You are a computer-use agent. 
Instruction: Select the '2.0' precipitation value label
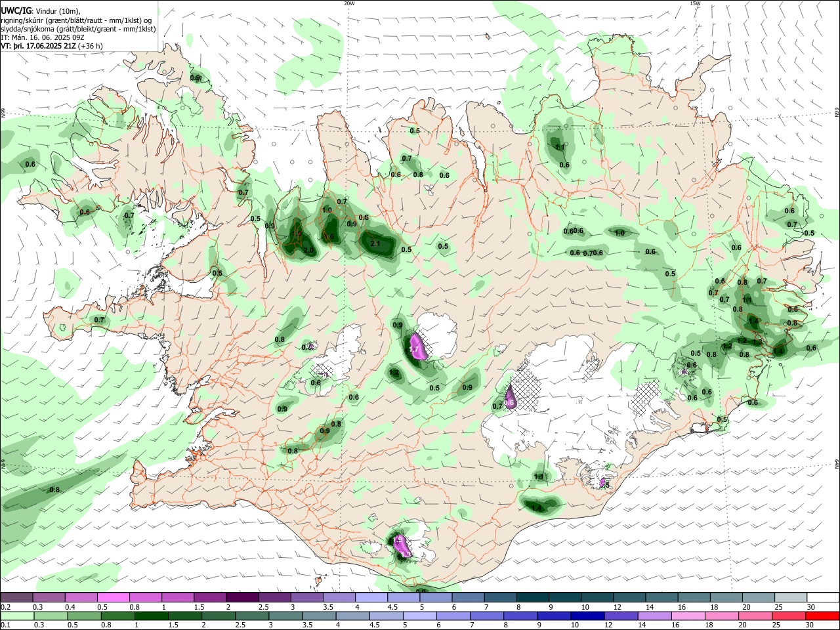308,250
